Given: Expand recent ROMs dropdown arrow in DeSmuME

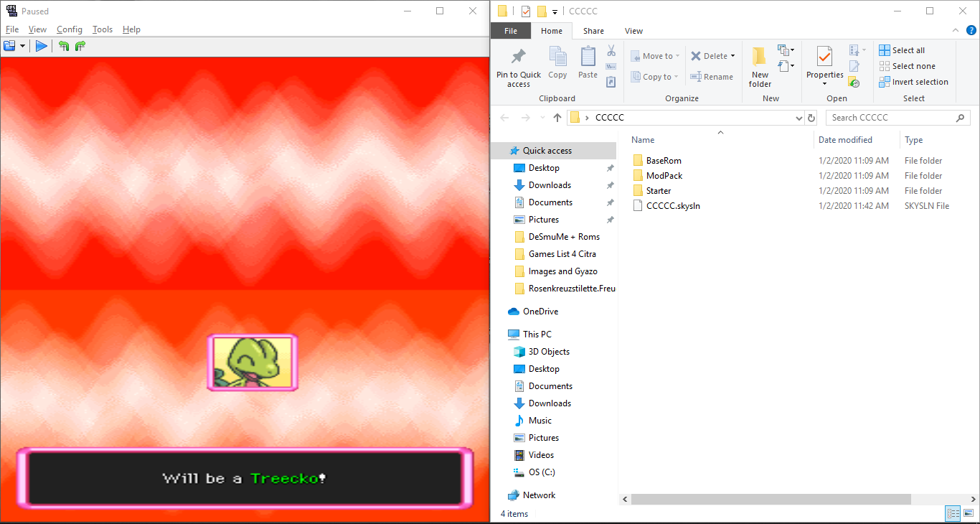Looking at the screenshot, I should [x=22, y=46].
